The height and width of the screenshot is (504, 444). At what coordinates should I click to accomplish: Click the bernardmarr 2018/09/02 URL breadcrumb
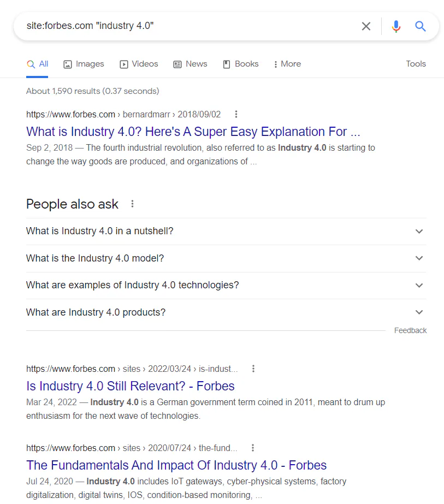[123, 115]
